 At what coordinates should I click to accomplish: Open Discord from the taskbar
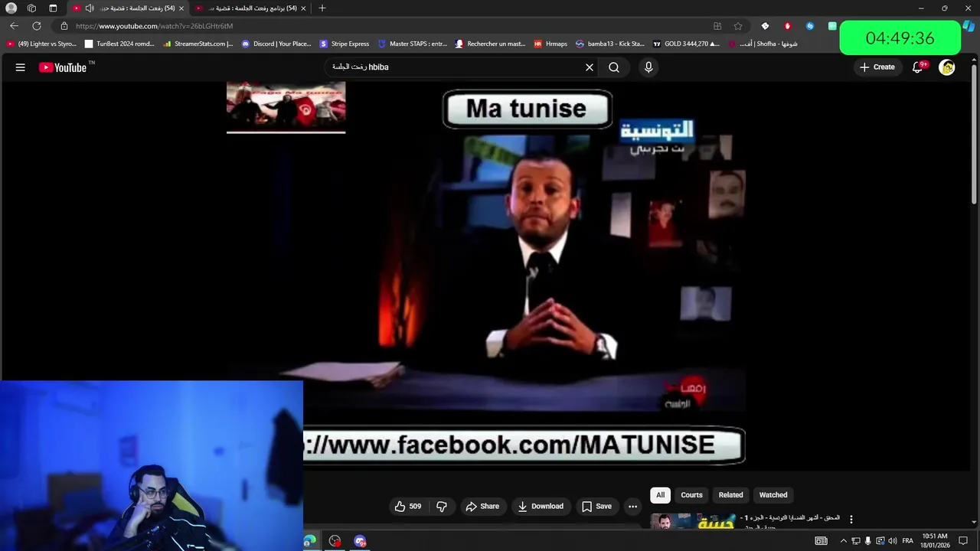(360, 541)
